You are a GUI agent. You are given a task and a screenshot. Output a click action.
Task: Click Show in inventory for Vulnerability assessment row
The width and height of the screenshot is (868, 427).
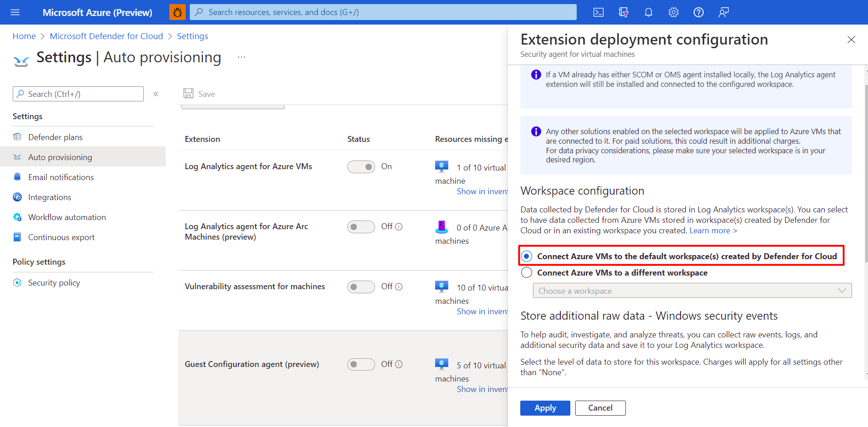tap(482, 311)
